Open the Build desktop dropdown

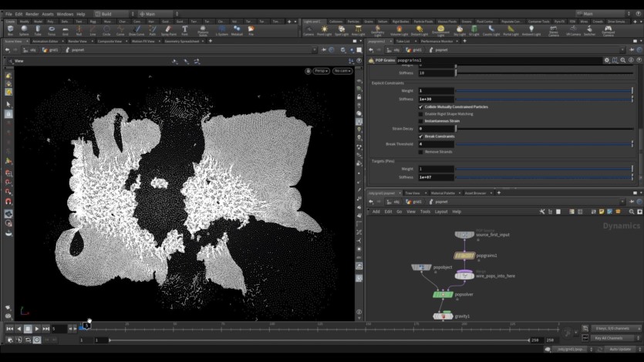[113, 14]
